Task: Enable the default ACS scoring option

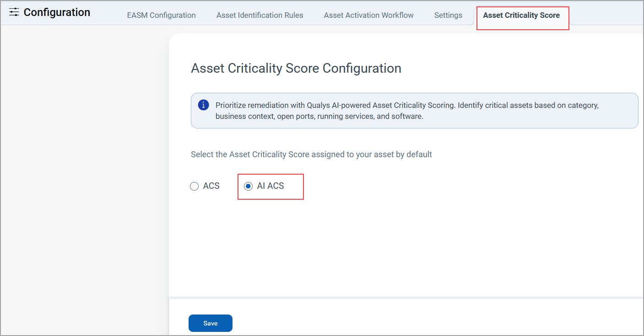Action: click(194, 186)
